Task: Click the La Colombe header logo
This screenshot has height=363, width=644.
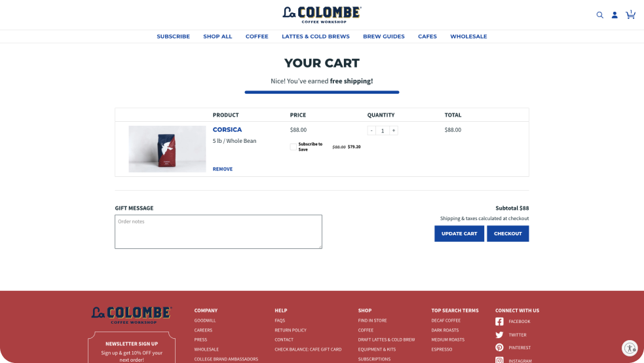Action: click(322, 14)
